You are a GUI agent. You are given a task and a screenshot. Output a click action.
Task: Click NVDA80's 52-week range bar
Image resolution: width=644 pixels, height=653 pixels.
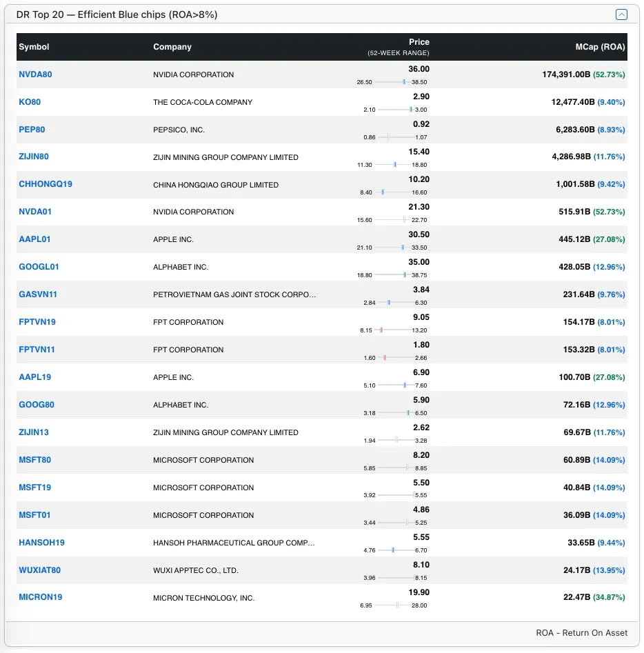(392, 82)
